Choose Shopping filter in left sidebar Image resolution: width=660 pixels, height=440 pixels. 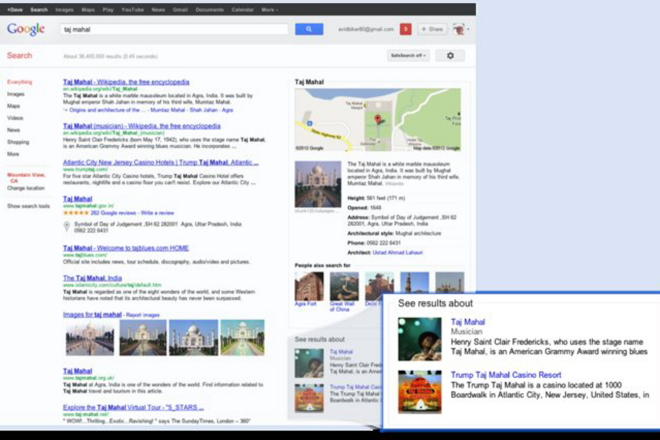18,142
